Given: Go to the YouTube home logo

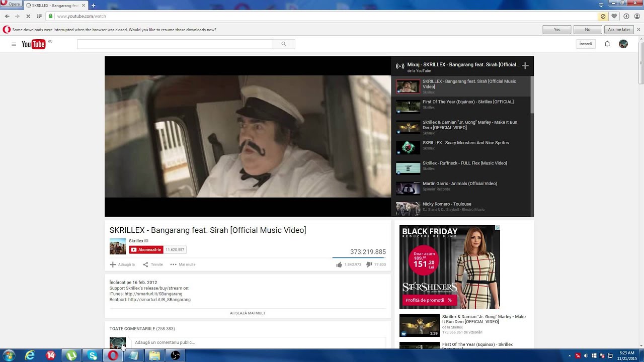Looking at the screenshot, I should tap(34, 44).
